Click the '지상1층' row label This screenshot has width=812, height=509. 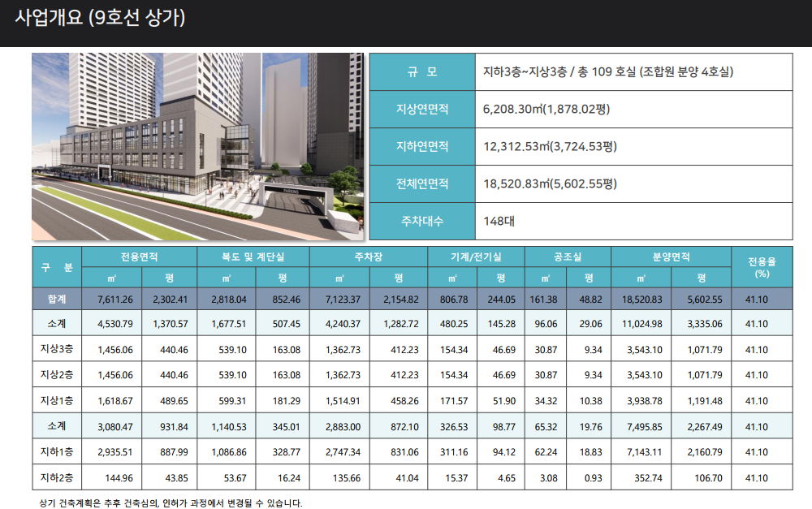[x=57, y=400]
